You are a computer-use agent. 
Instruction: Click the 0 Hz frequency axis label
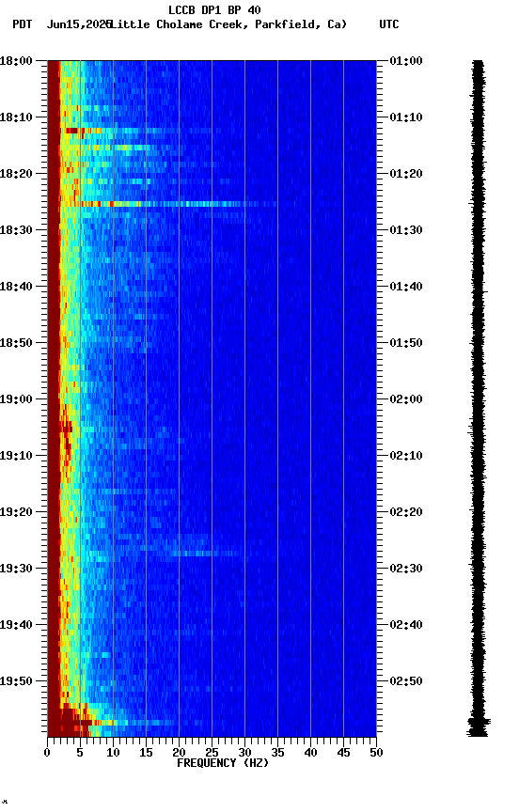(x=47, y=753)
